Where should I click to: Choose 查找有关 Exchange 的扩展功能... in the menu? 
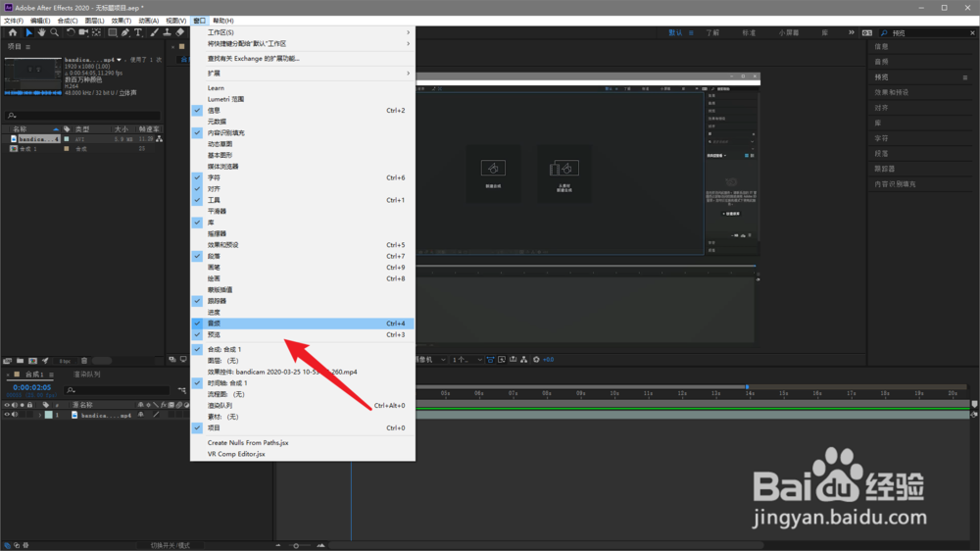[303, 59]
